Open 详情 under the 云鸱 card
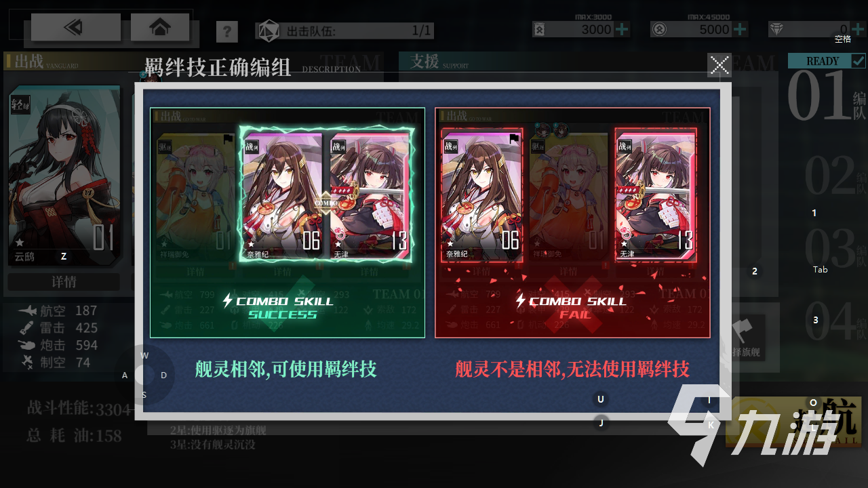 (64, 281)
